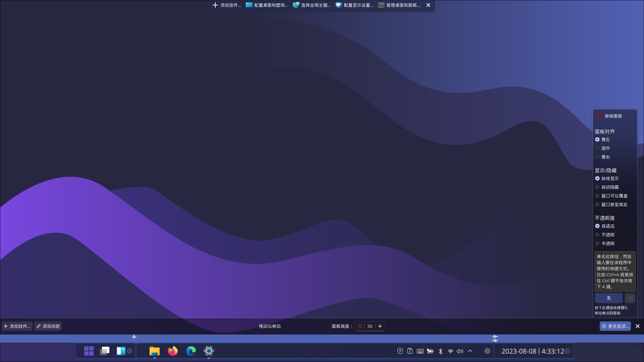Decrease panel height with the red button
644x362 pixels.
click(360, 326)
